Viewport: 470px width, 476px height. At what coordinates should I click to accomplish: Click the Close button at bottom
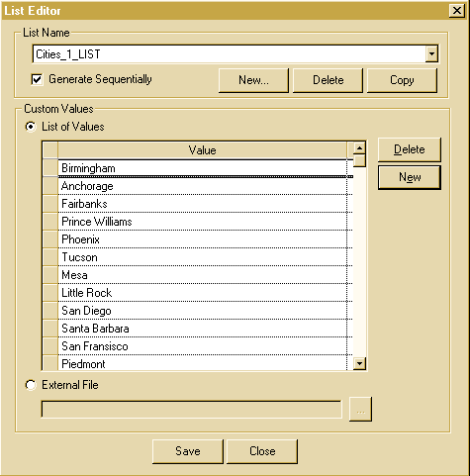(x=262, y=451)
